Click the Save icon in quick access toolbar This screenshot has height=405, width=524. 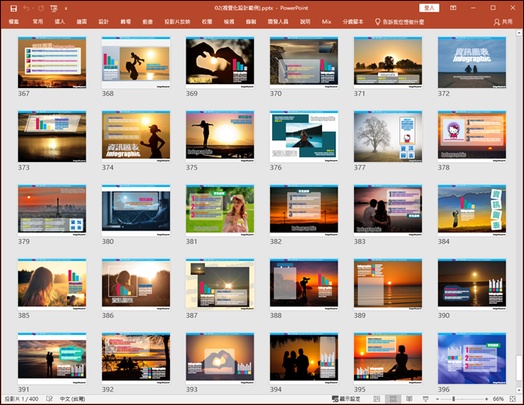point(13,8)
